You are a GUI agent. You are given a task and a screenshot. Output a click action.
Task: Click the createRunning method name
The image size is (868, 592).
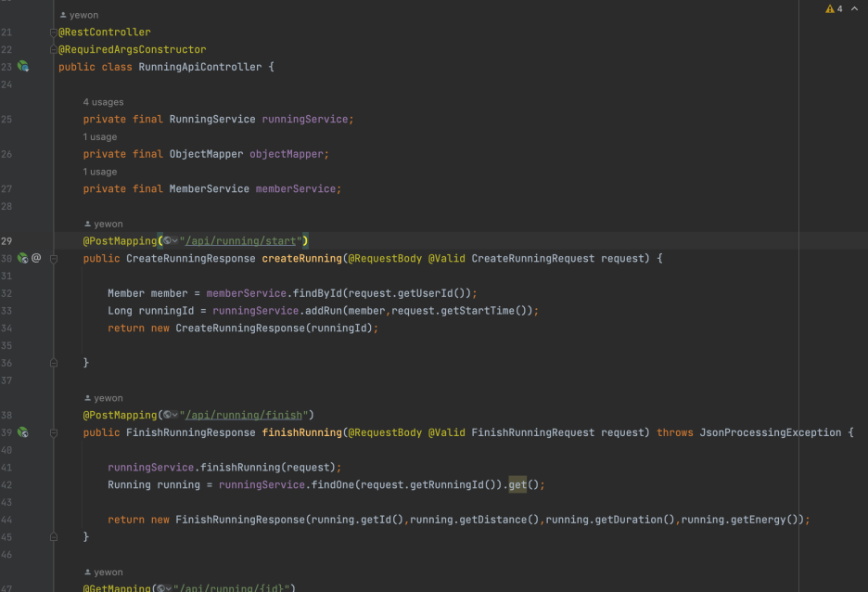[x=302, y=259]
